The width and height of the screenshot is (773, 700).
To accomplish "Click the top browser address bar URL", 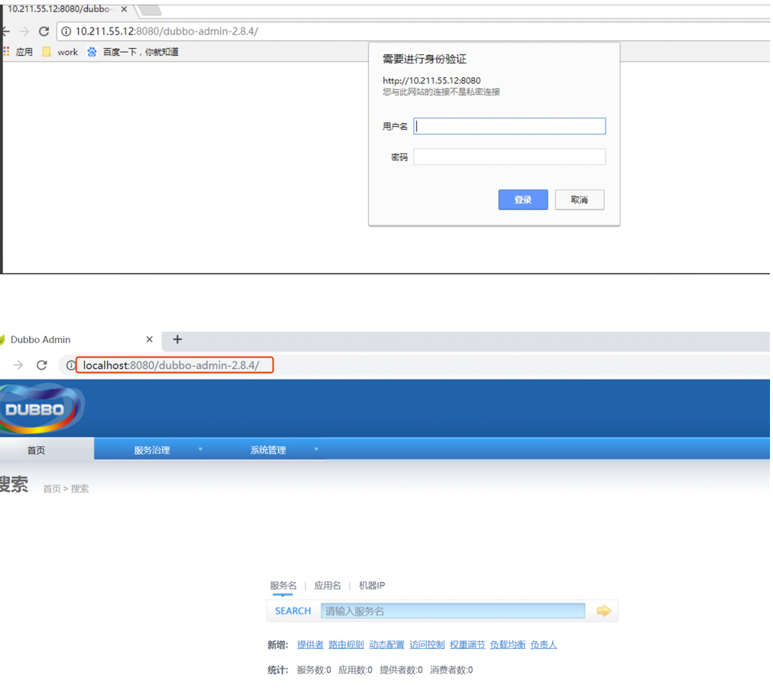I will coord(167,31).
